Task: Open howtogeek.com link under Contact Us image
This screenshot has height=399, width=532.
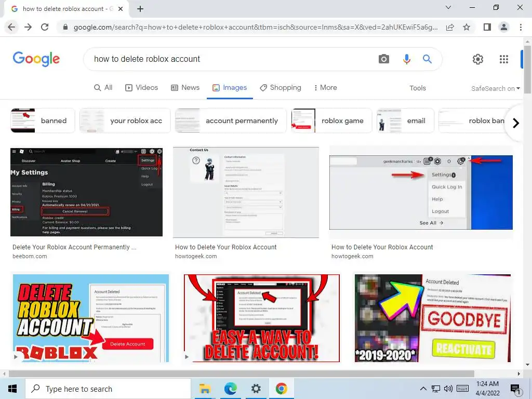Action: click(x=196, y=256)
